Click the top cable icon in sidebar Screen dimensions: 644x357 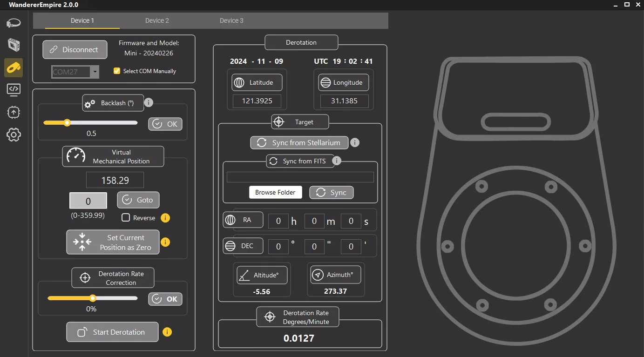[x=14, y=22]
